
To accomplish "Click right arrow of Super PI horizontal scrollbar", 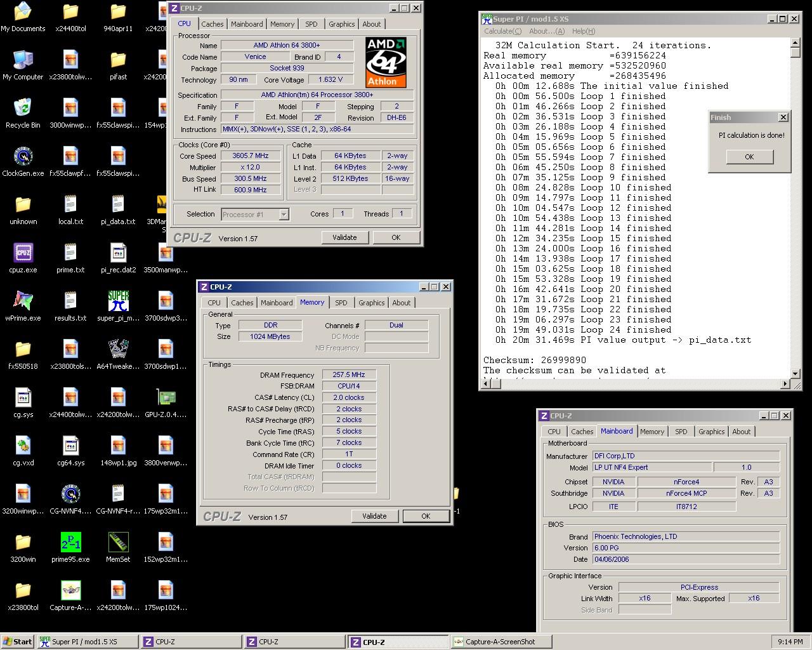I will coord(785,383).
